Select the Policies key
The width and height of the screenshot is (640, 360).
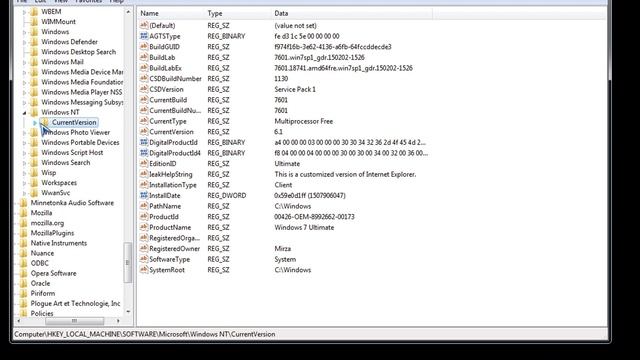42,313
